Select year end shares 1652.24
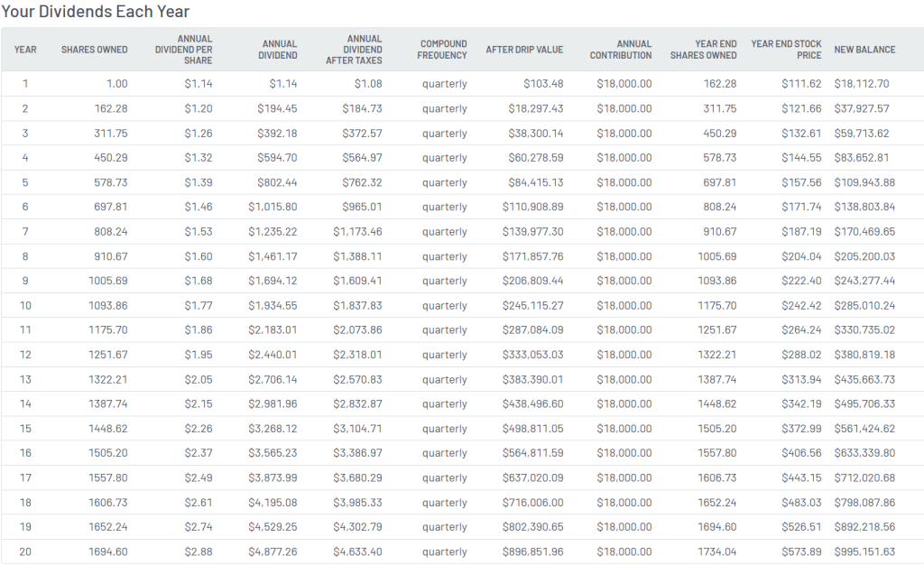Screen dimensions: 924x565 click(x=717, y=503)
